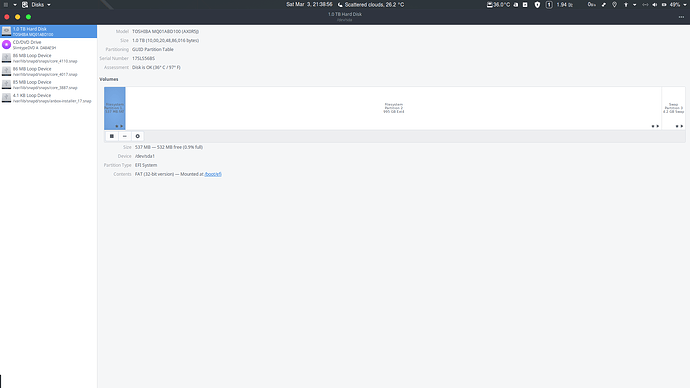Click the EFI System partition type value
The image size is (690, 388).
146,165
